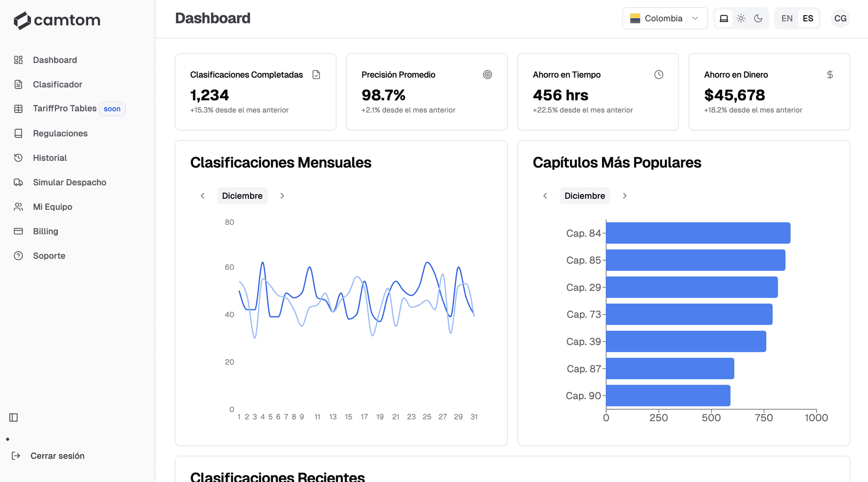Go to previous month in Clasificaciones Mensuales
The width and height of the screenshot is (868, 482).
(203, 196)
